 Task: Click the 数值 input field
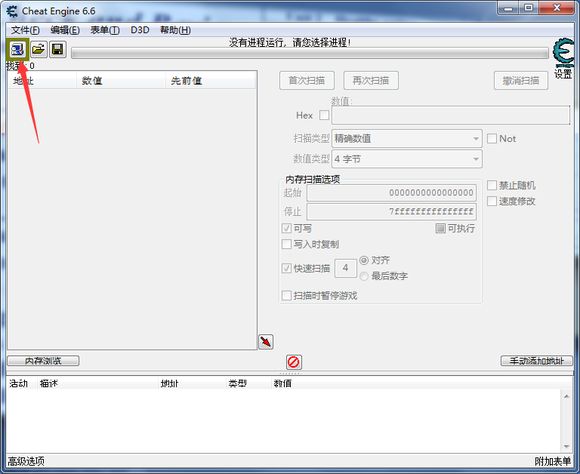[451, 115]
